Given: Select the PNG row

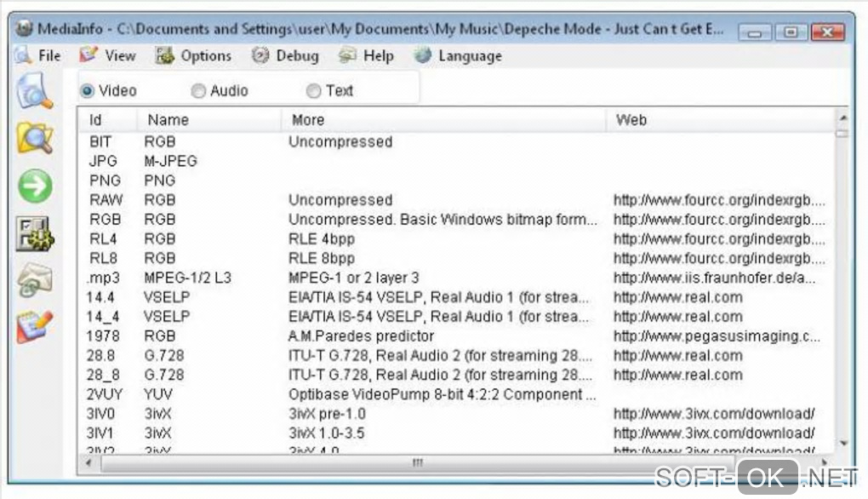Looking at the screenshot, I should click(456, 181).
